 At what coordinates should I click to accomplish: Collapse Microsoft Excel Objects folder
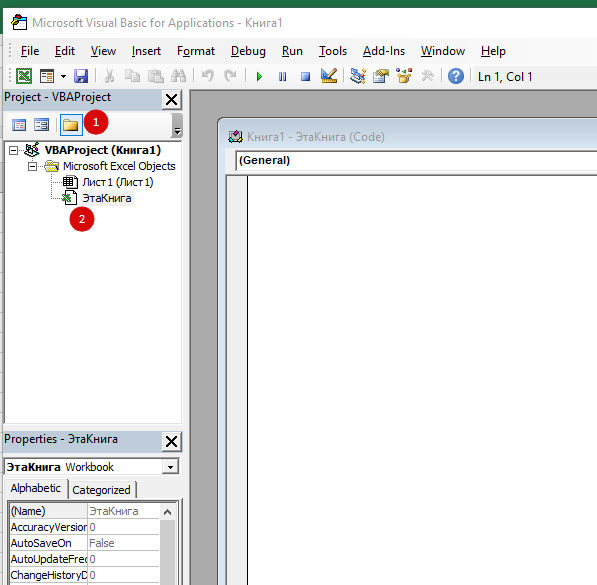coord(32,166)
